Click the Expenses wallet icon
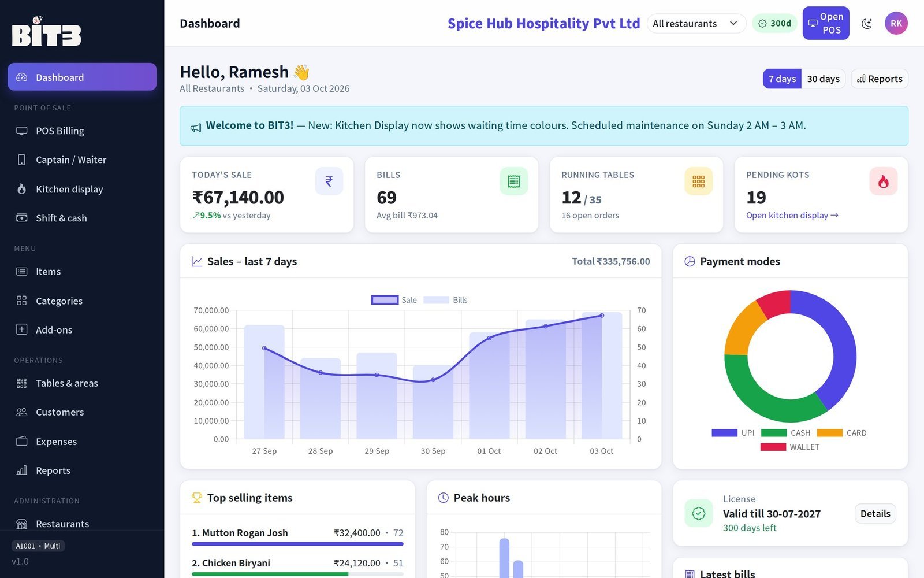 tap(22, 441)
